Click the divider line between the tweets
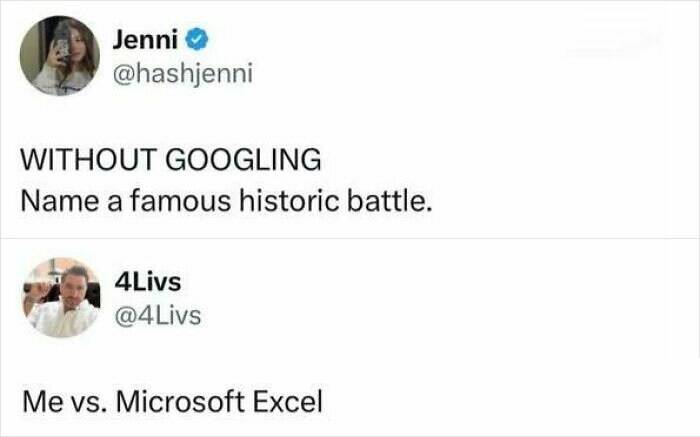 pos(350,238)
